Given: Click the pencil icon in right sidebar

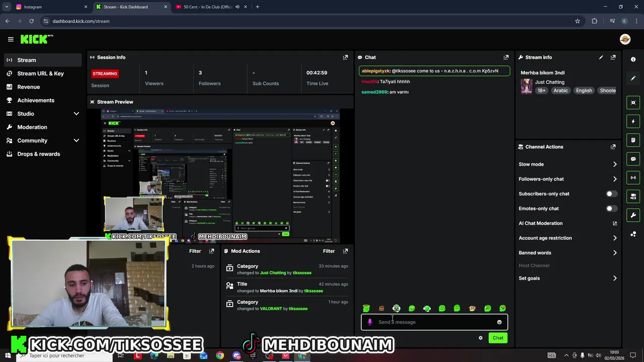Looking at the screenshot, I should point(633,78).
